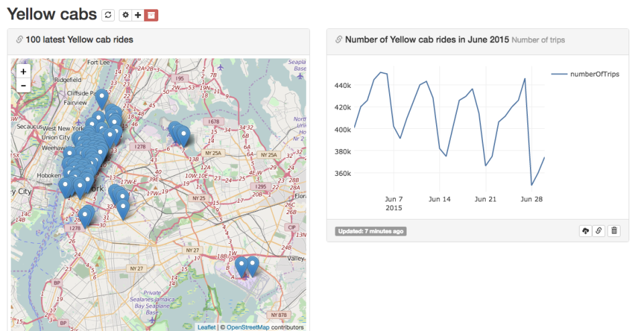644x331 pixels.
Task: Click the rightmost map marker at JFK airport
Action: [252, 265]
